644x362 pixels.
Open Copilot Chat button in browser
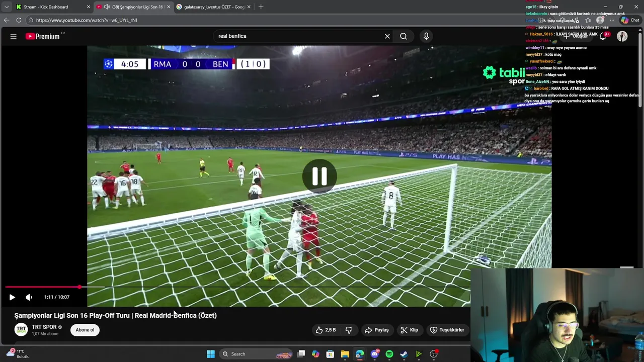(629, 20)
